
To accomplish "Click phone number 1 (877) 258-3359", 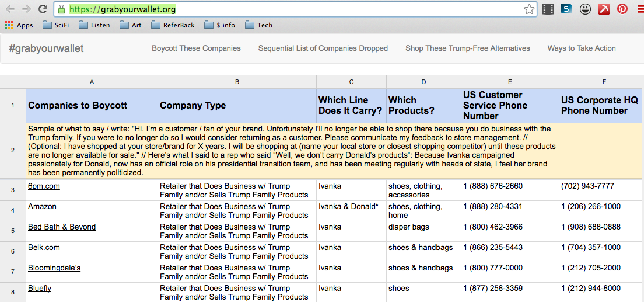I will 493,289.
